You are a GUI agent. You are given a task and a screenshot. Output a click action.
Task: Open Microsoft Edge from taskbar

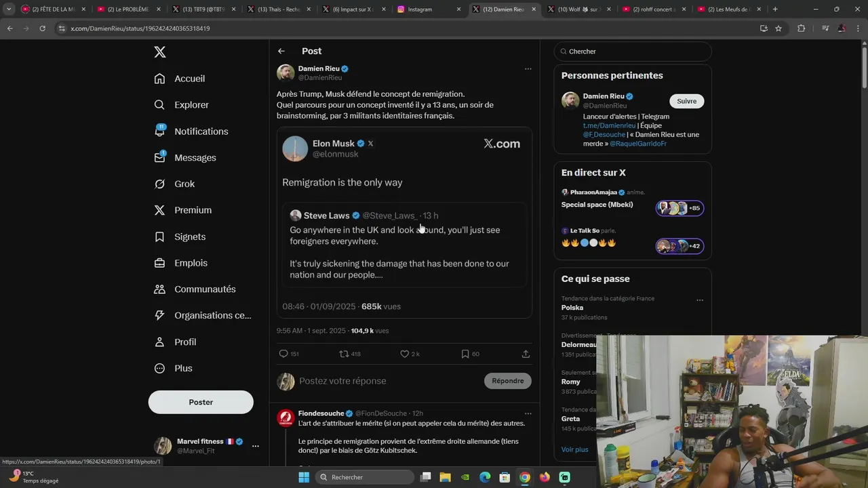(485, 477)
